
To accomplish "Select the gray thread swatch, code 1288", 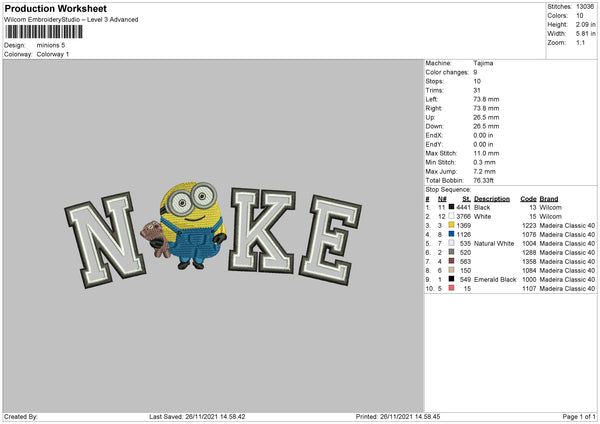I will (x=452, y=252).
